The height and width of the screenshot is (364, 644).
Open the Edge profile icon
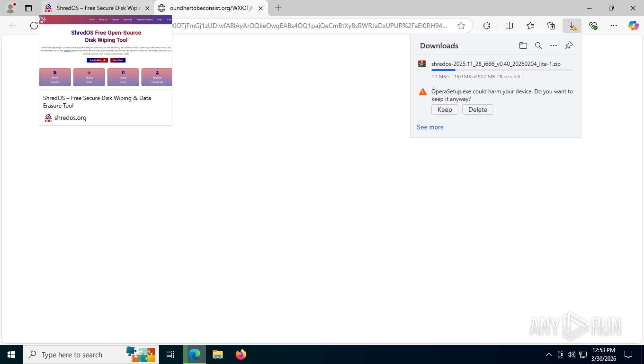point(10,8)
